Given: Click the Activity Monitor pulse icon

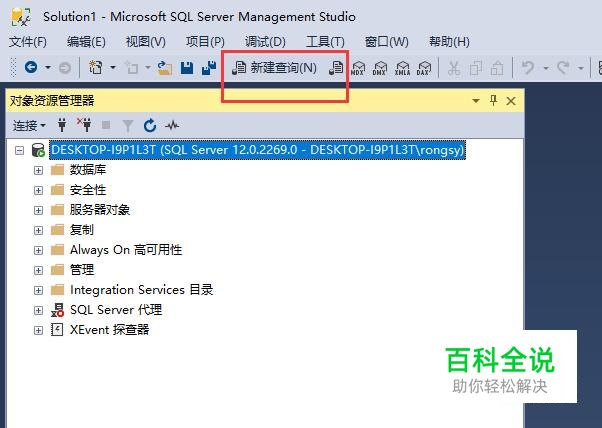Looking at the screenshot, I should 172,125.
